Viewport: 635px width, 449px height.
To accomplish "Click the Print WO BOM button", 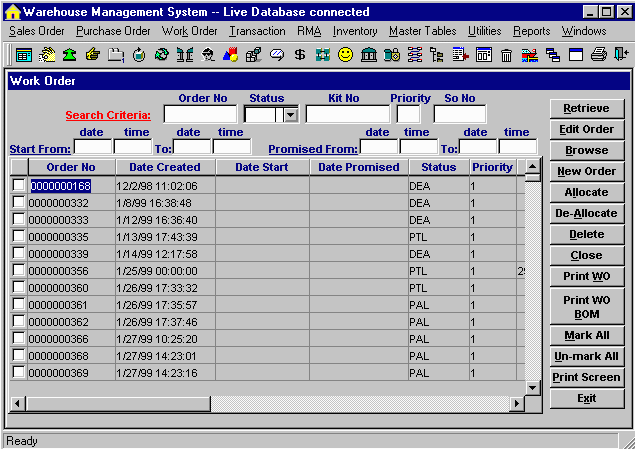I will tap(587, 307).
